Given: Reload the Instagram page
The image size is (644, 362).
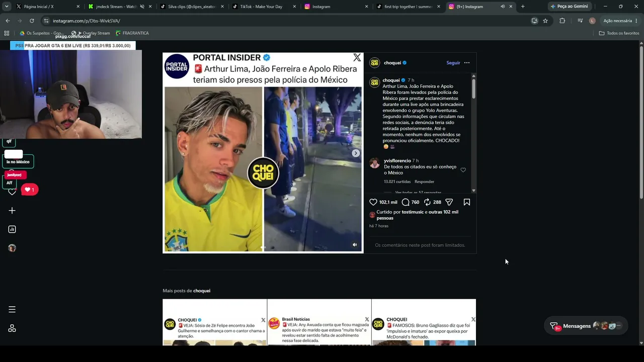Looking at the screenshot, I should (32, 21).
